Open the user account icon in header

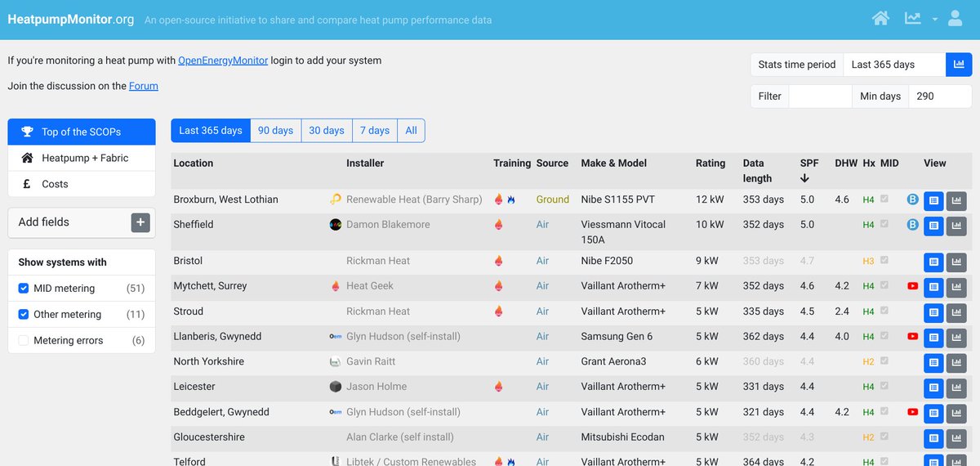click(x=955, y=18)
